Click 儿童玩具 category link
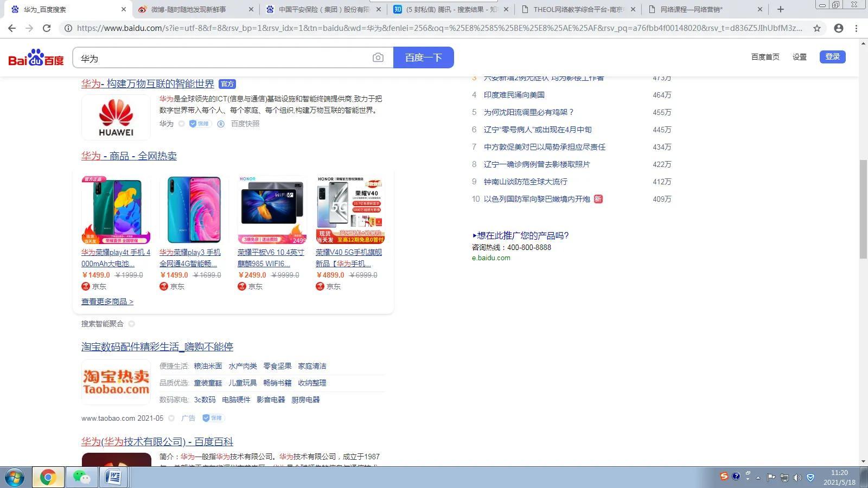 click(x=242, y=383)
